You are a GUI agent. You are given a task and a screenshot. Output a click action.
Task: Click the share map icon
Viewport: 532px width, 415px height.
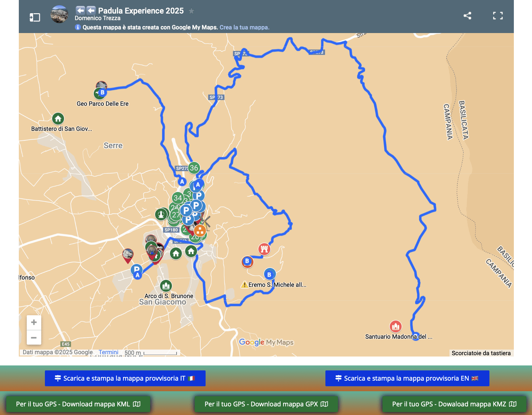(x=467, y=16)
